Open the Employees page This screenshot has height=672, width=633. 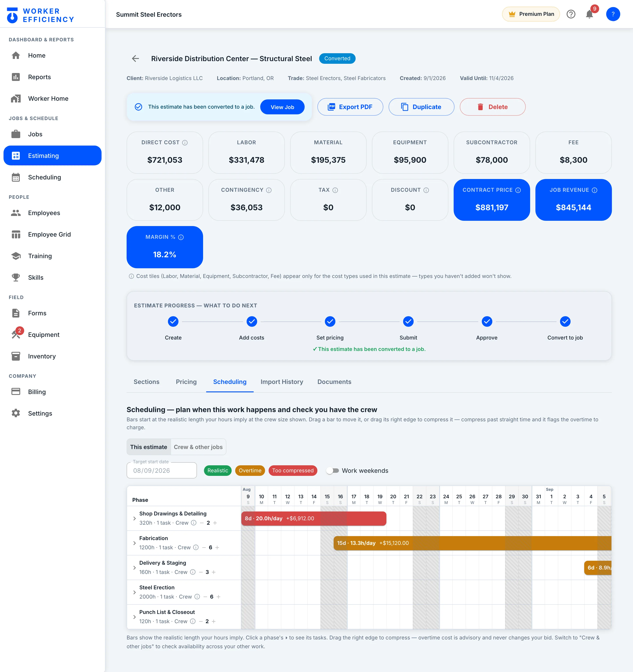pos(52,213)
